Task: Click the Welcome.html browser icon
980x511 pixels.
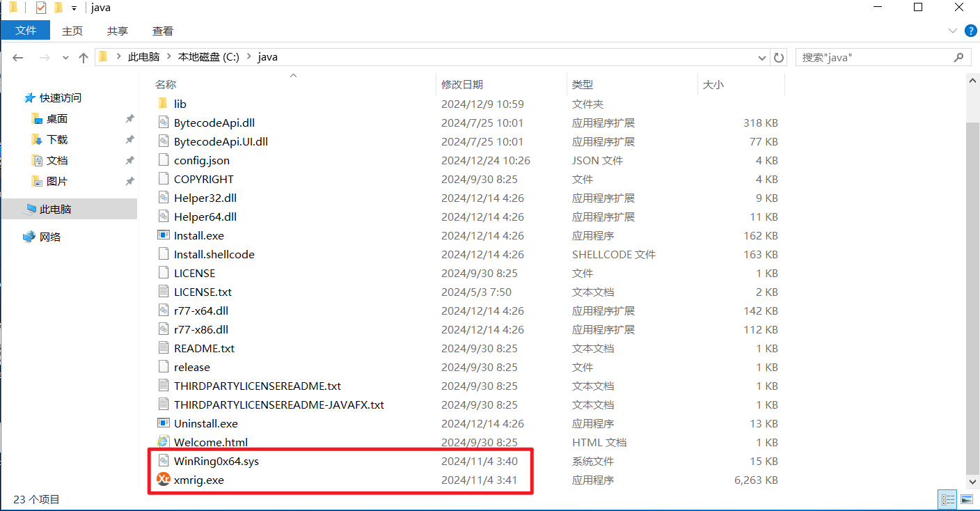Action: tap(164, 442)
